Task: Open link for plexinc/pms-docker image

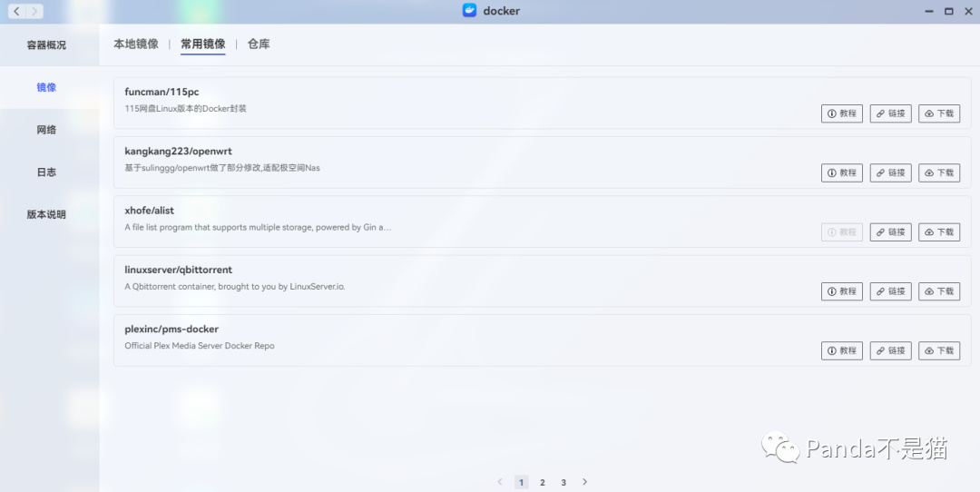Action: (x=891, y=350)
